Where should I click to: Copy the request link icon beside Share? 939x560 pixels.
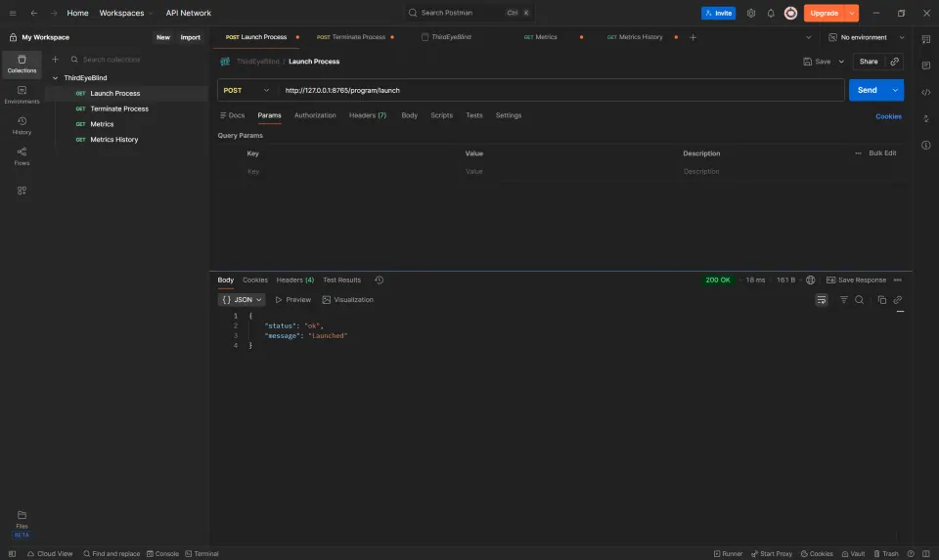click(894, 61)
